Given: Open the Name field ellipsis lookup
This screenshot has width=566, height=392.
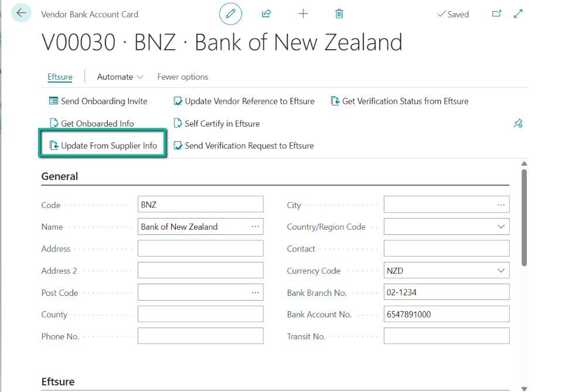Looking at the screenshot, I should 255,227.
